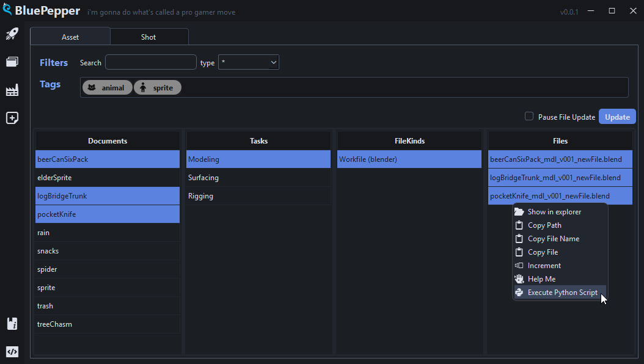Enable the Pause File Update checkbox

(x=529, y=117)
